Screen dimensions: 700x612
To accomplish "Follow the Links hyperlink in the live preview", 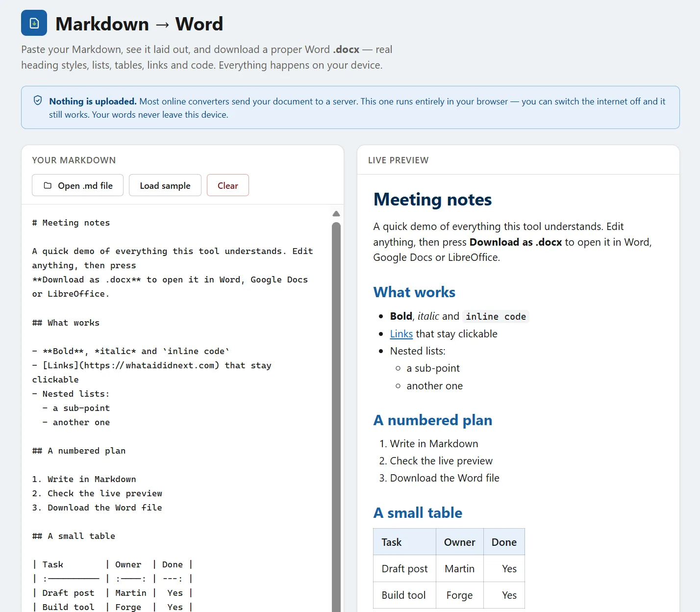I will (401, 334).
